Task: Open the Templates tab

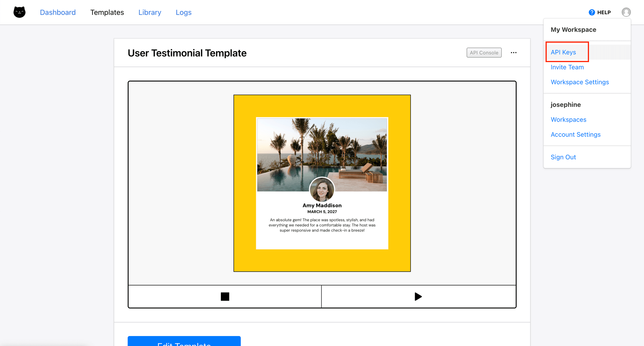Action: click(107, 12)
